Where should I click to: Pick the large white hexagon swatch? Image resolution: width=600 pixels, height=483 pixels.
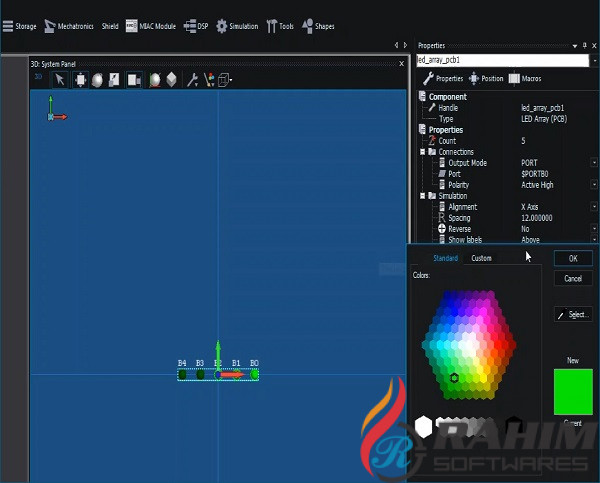[424, 426]
